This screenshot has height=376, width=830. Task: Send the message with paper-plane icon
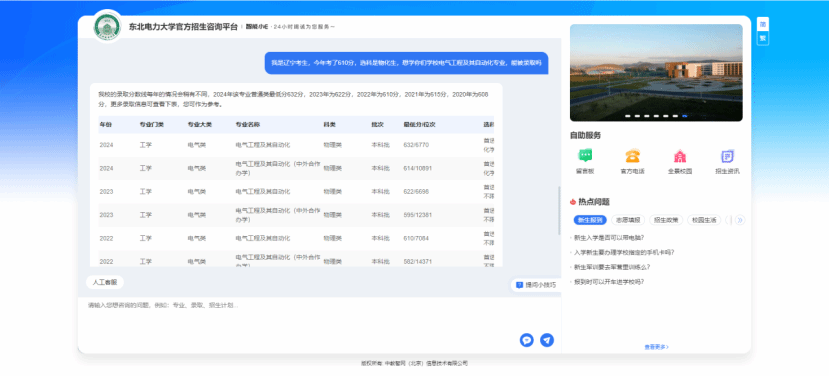(547, 340)
